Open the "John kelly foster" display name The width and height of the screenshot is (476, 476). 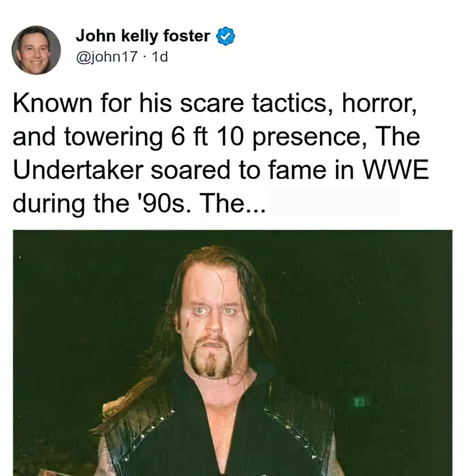(143, 36)
